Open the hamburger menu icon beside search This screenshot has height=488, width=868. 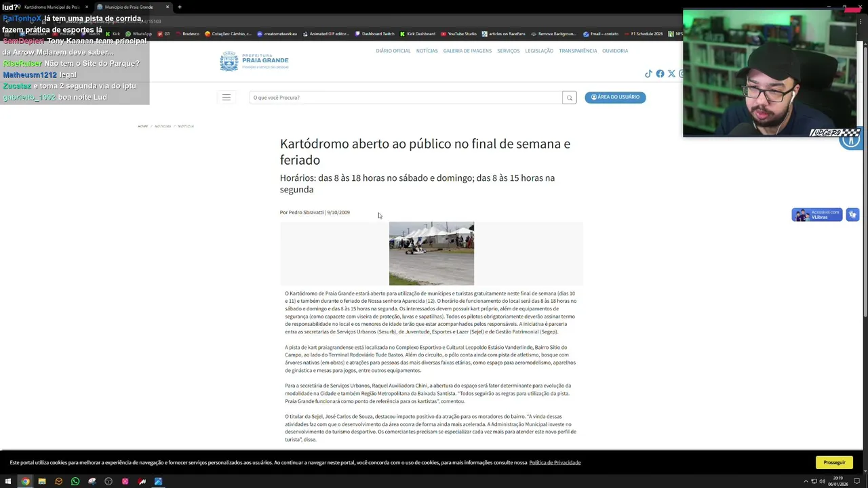pyautogui.click(x=226, y=98)
